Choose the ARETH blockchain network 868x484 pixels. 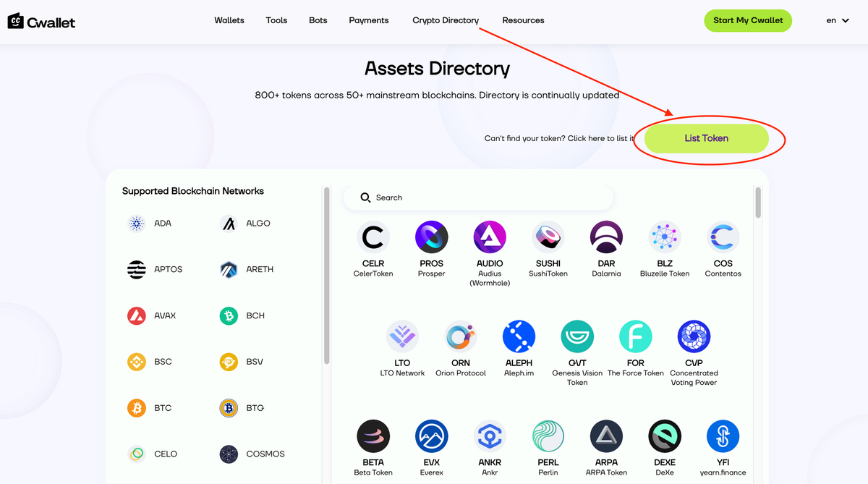247,269
